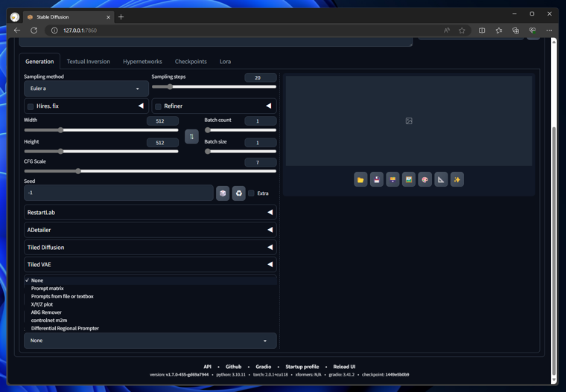Tick the Extra seed checkbox

click(251, 193)
